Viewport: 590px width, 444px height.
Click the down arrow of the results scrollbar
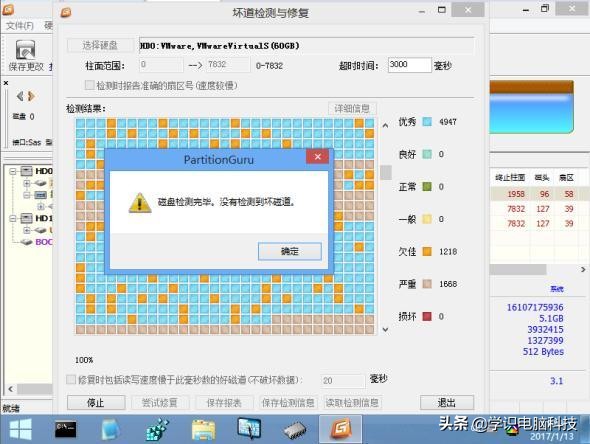[x=385, y=330]
